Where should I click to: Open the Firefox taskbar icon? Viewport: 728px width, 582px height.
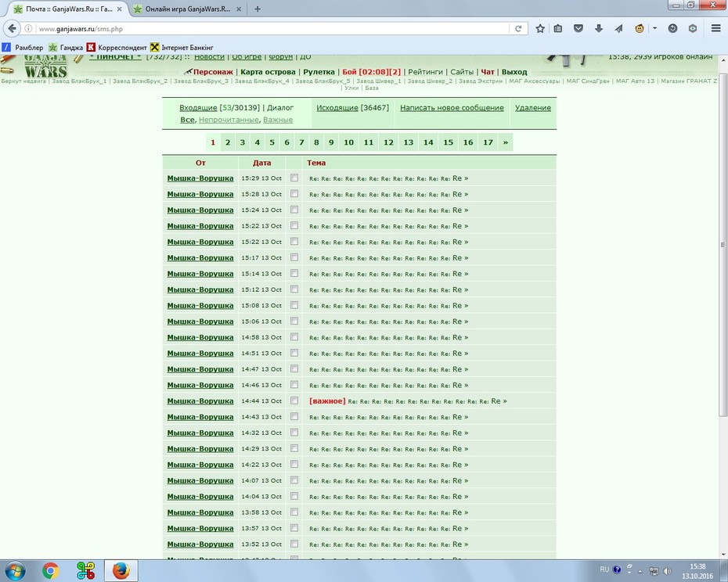[121, 570]
